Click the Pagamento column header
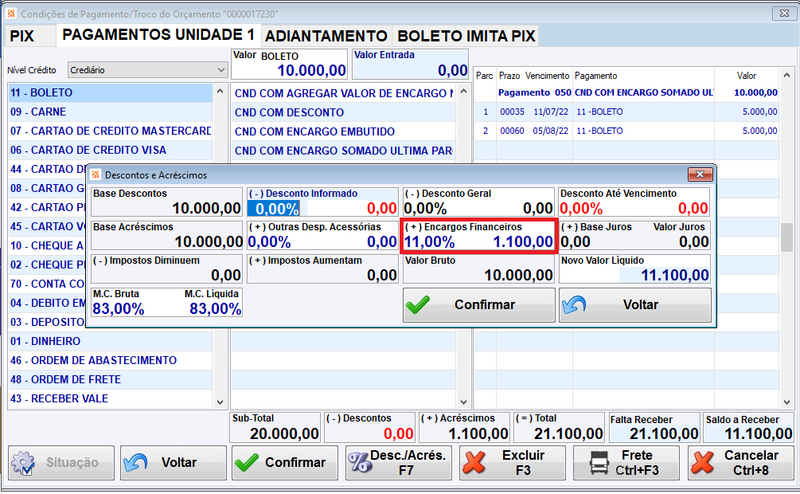The width and height of the screenshot is (800, 494). (595, 76)
